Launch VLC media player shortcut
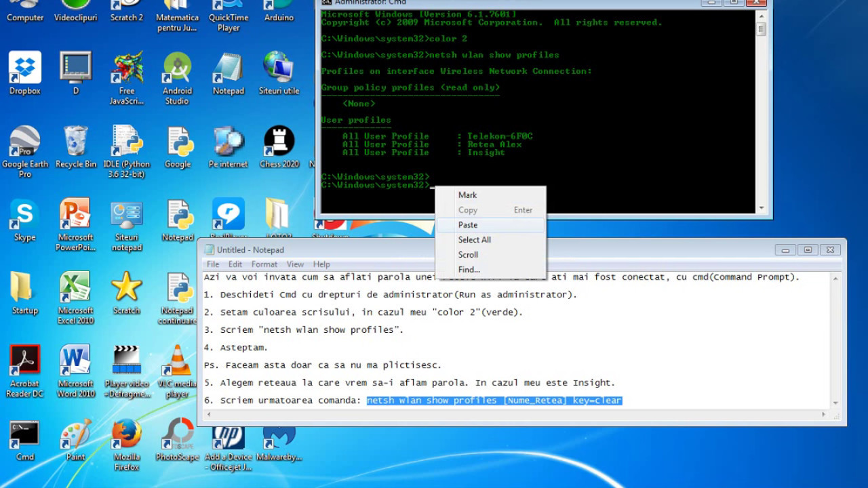This screenshot has height=488, width=868. (x=178, y=371)
